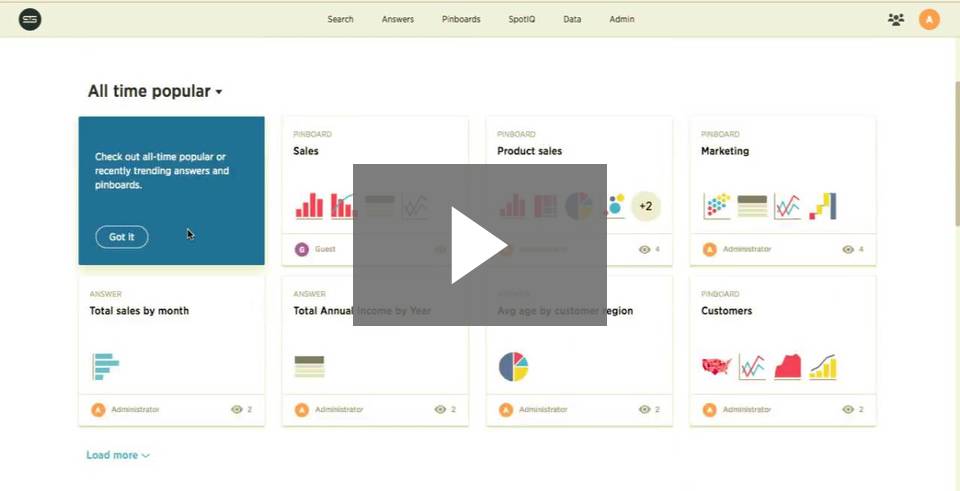Click the table icon in Total Annual Income card
The width and height of the screenshot is (960, 491).
click(309, 367)
